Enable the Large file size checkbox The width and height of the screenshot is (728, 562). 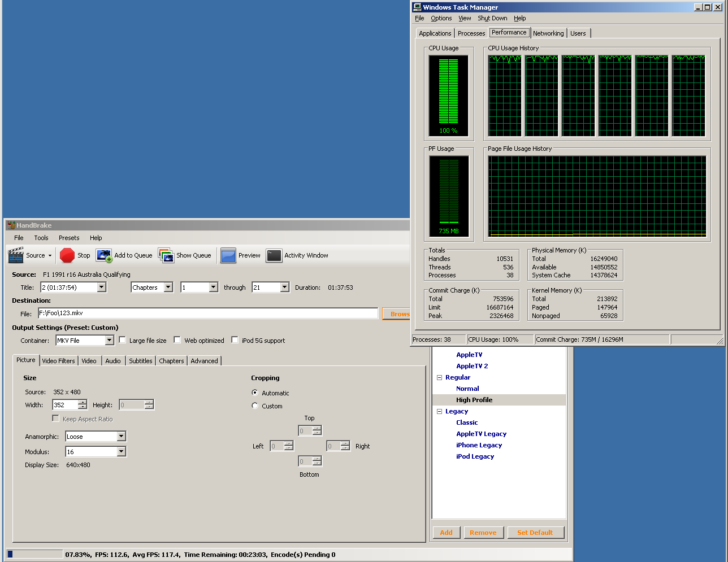(x=122, y=340)
